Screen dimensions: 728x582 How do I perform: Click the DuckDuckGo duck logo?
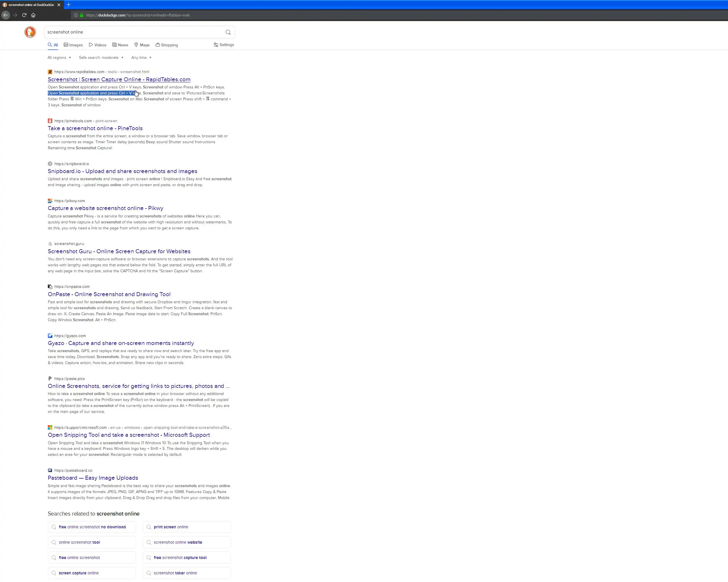coord(30,32)
